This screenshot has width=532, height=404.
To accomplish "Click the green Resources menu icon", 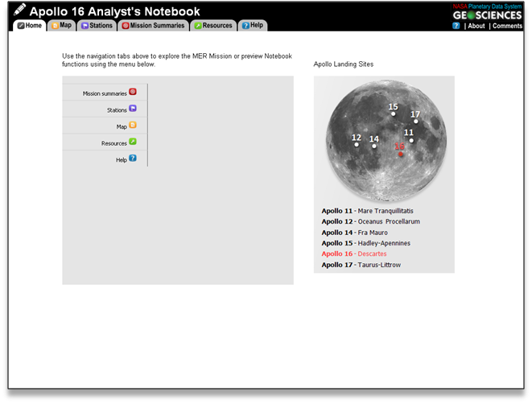I will 133,142.
